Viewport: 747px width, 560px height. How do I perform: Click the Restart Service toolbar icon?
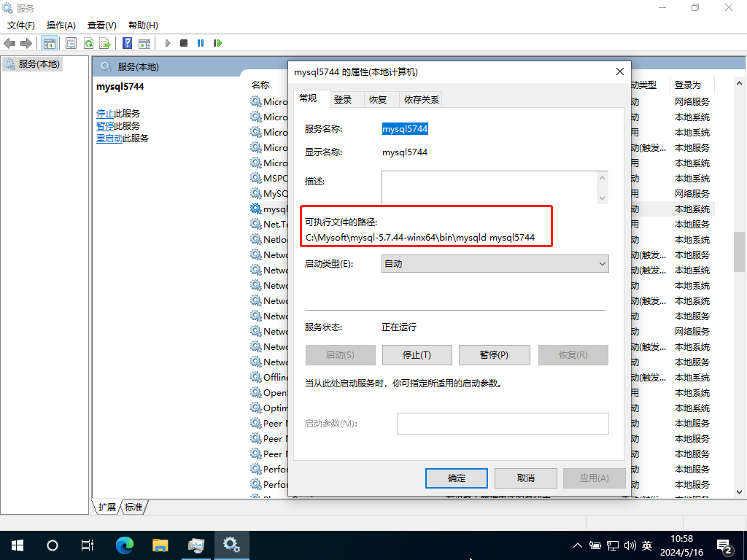point(217,43)
